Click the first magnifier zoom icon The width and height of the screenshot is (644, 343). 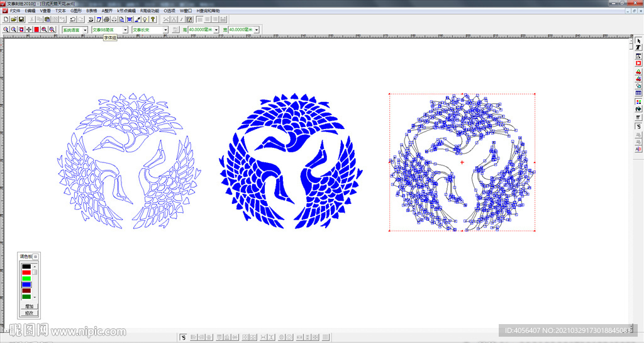6,30
